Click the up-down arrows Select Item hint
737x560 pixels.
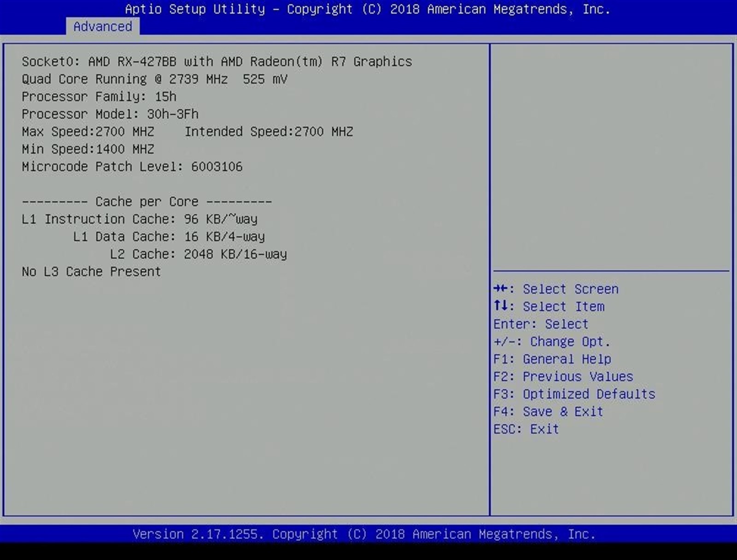[x=549, y=306]
